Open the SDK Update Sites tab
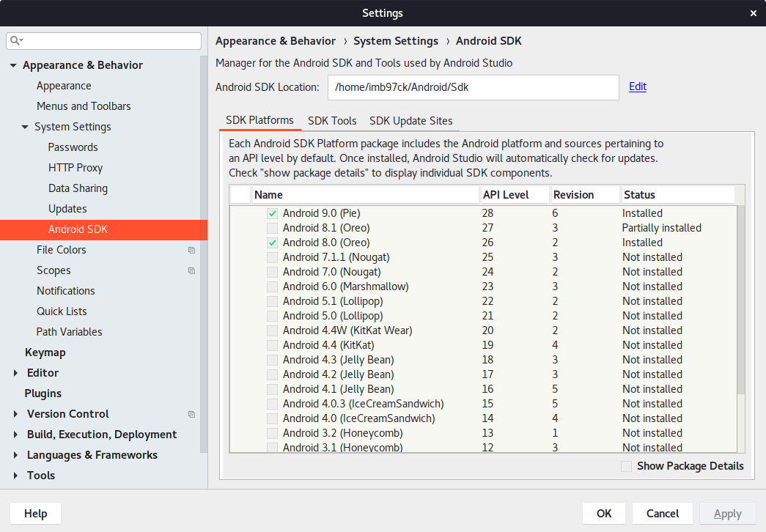 (410, 121)
